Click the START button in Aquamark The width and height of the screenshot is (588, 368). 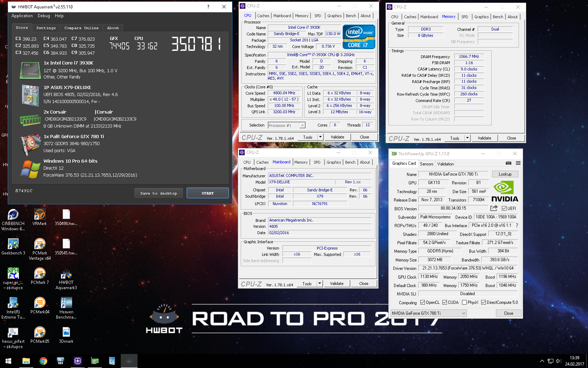(x=208, y=193)
